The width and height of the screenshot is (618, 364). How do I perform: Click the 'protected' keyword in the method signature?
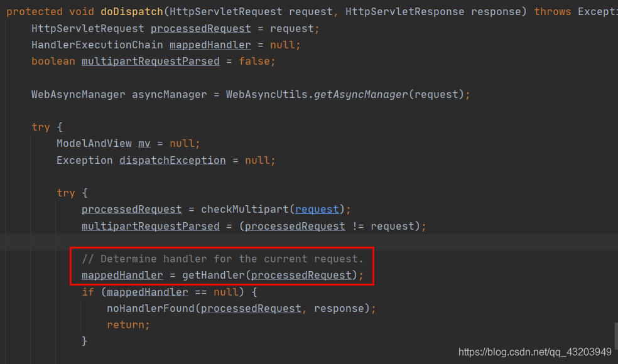(x=35, y=12)
